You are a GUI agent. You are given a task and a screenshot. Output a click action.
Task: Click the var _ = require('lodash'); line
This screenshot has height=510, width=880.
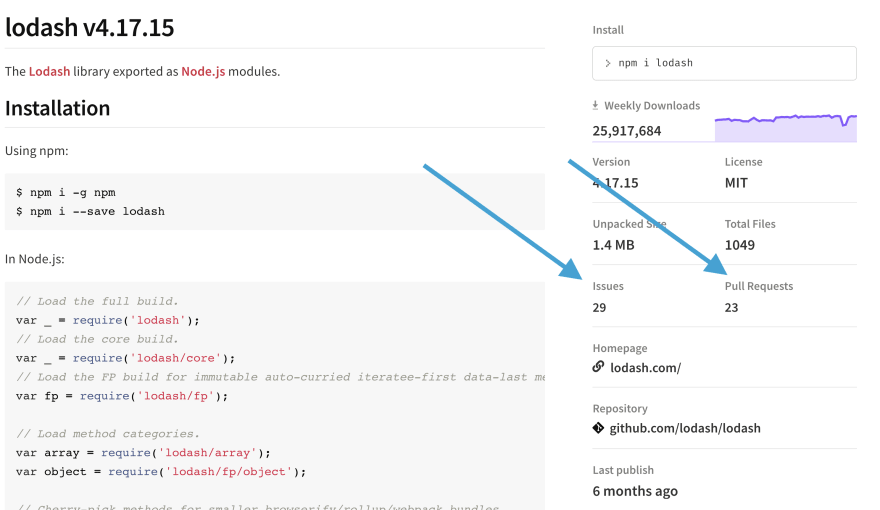108,320
